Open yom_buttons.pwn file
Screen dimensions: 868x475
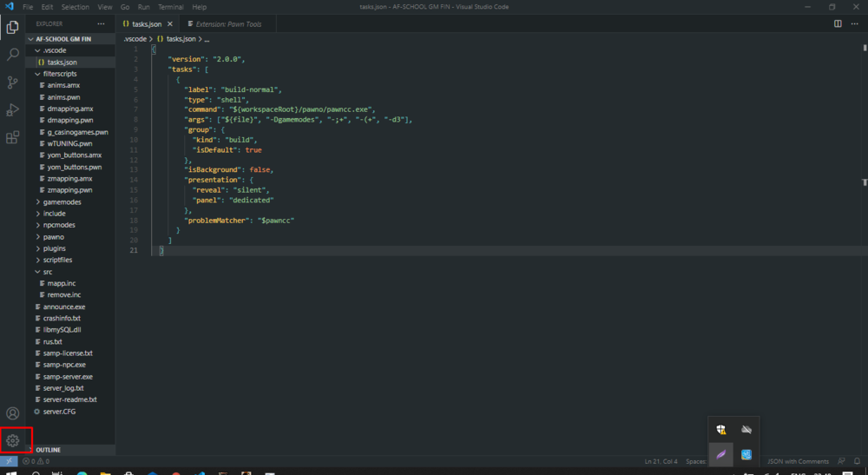[70, 167]
